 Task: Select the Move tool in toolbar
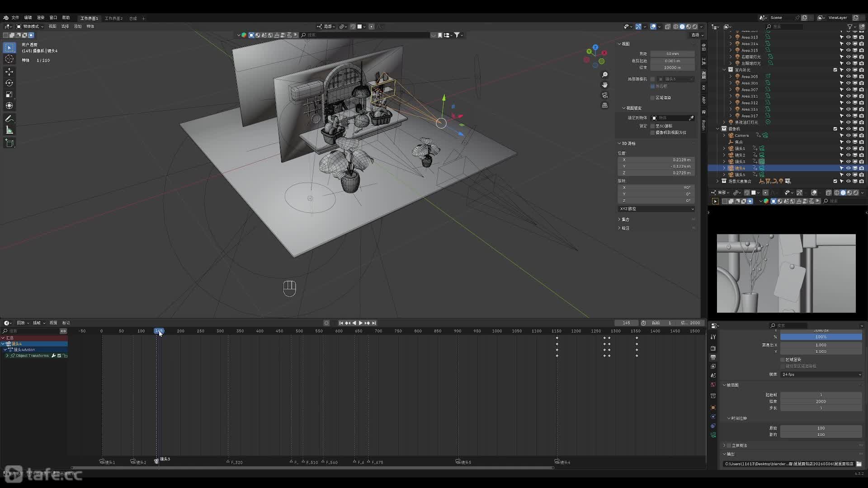9,72
